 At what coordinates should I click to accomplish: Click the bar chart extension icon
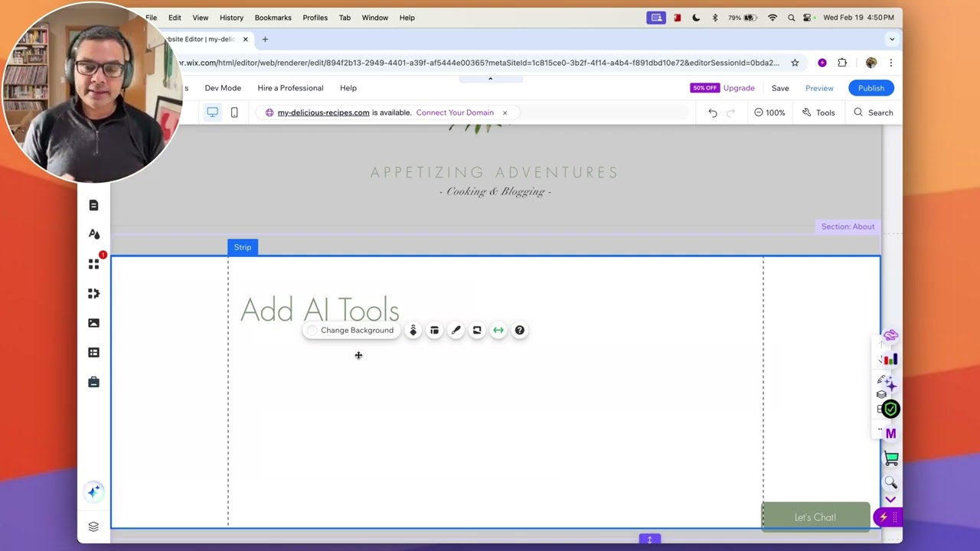tap(890, 360)
